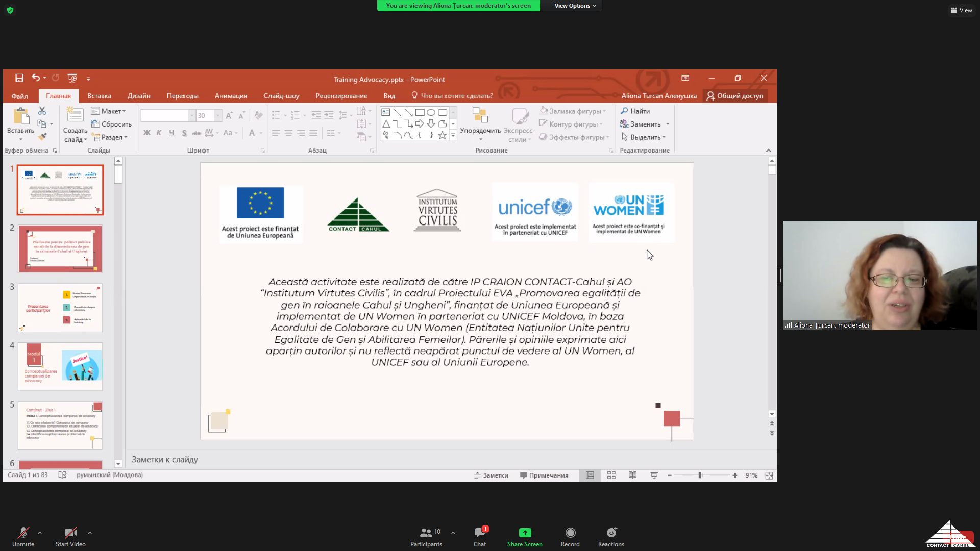This screenshot has width=980, height=551.
Task: Toggle Unmute microphone in Zoom
Action: (x=23, y=536)
